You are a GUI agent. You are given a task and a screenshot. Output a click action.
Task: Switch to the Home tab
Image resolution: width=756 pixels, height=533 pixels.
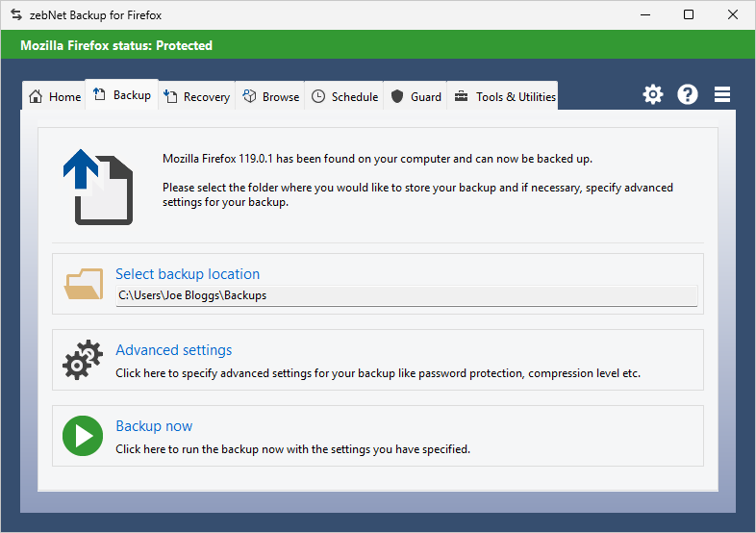coord(55,96)
